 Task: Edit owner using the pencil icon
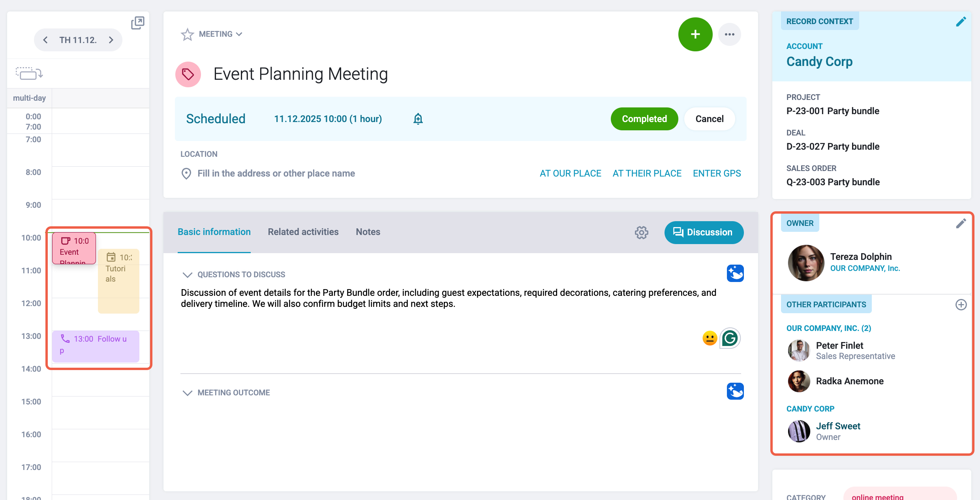[961, 224]
